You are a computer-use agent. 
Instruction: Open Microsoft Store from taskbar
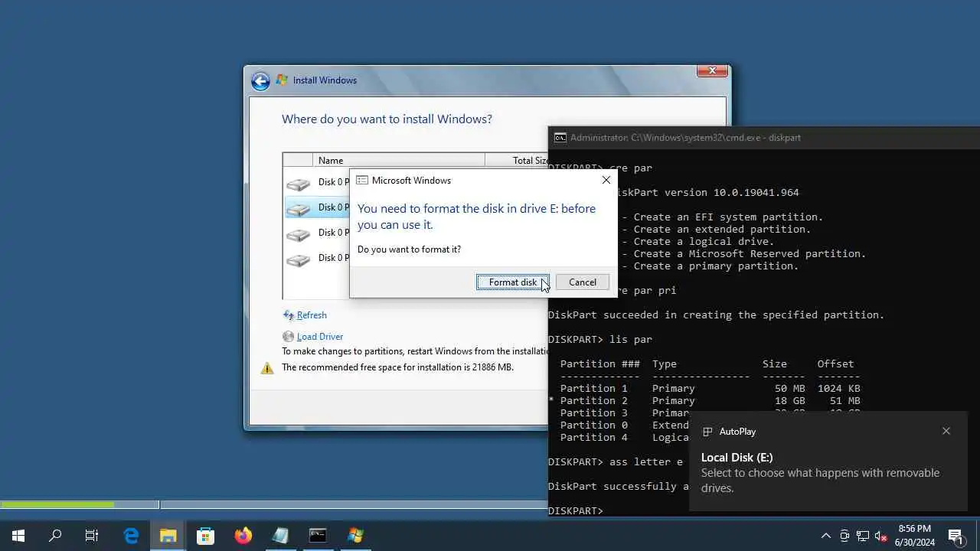coord(205,536)
